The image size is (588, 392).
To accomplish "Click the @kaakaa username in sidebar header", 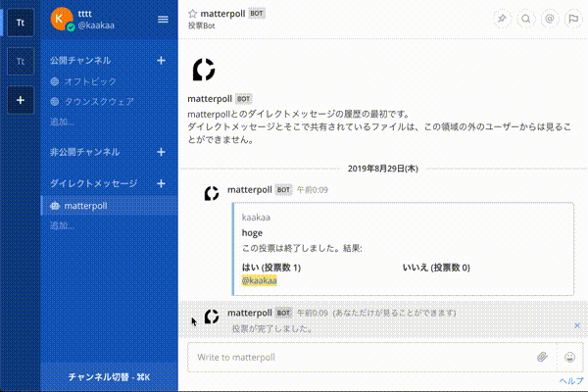I will (x=96, y=25).
